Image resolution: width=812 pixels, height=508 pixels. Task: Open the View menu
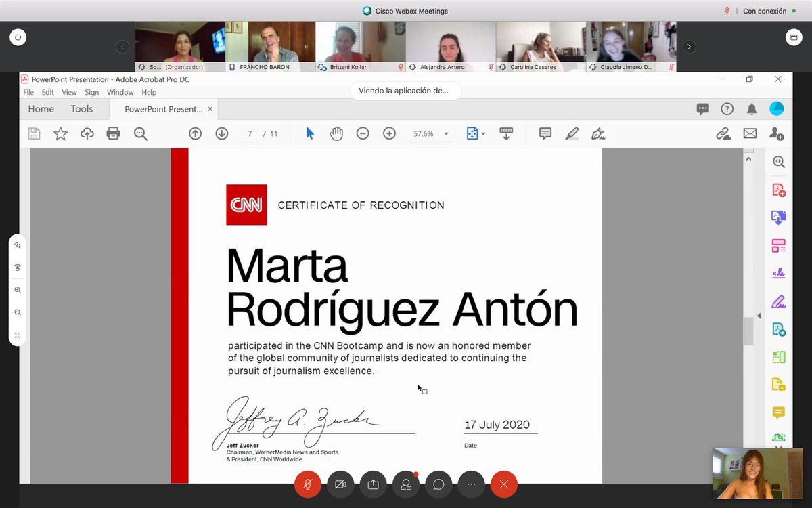coord(69,92)
